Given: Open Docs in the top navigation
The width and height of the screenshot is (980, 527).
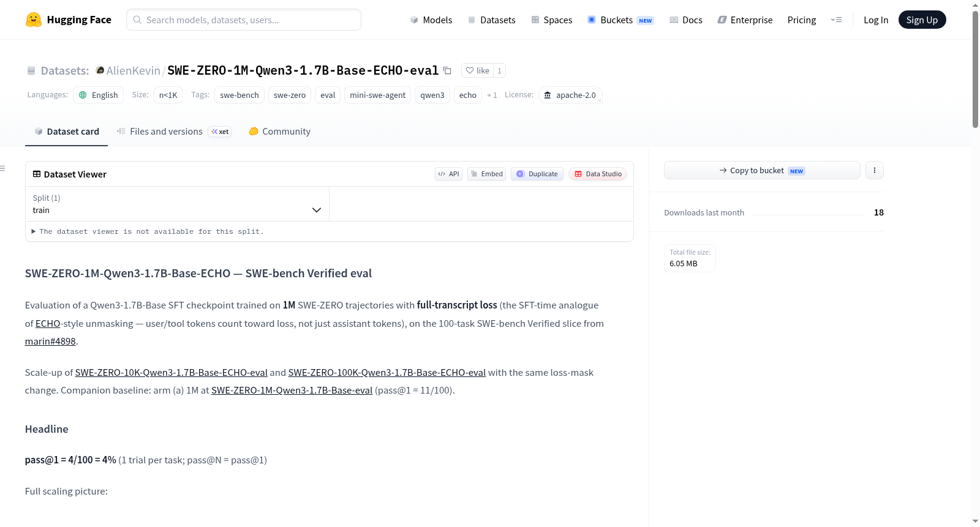Looking at the screenshot, I should pyautogui.click(x=685, y=20).
